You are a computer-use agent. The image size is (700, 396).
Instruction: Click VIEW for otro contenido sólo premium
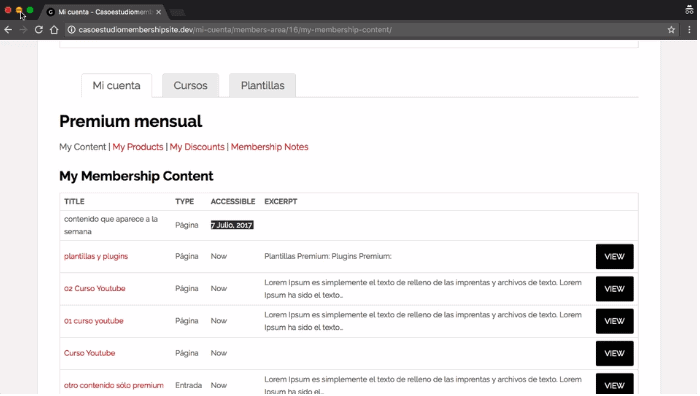pyautogui.click(x=615, y=384)
